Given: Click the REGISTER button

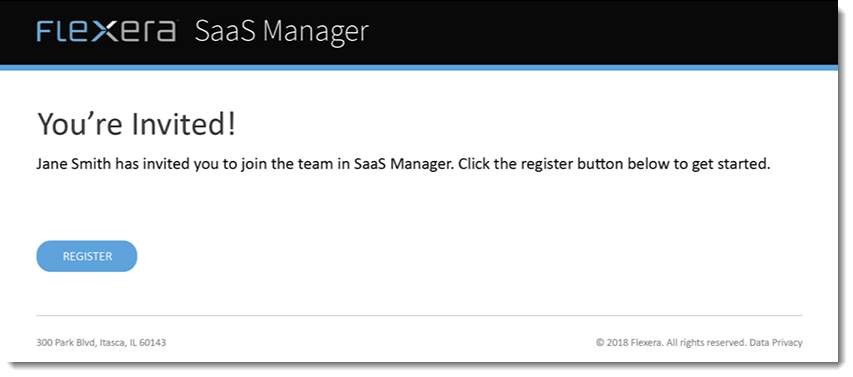Looking at the screenshot, I should point(87,256).
